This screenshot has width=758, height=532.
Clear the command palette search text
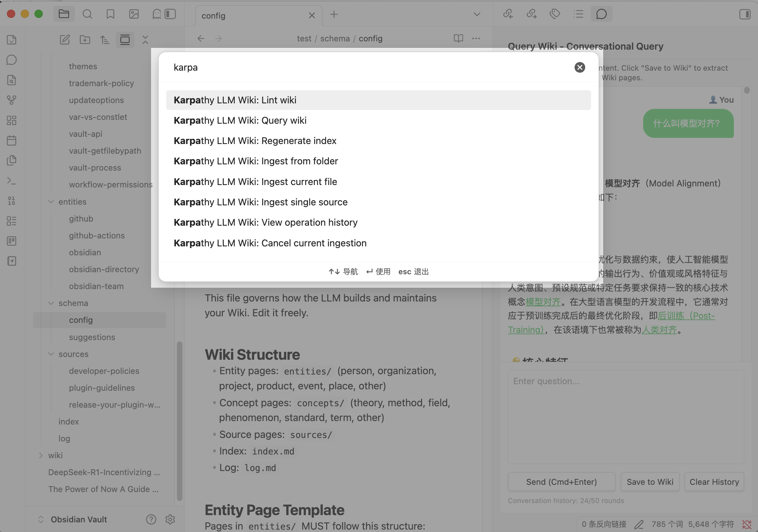pyautogui.click(x=580, y=68)
